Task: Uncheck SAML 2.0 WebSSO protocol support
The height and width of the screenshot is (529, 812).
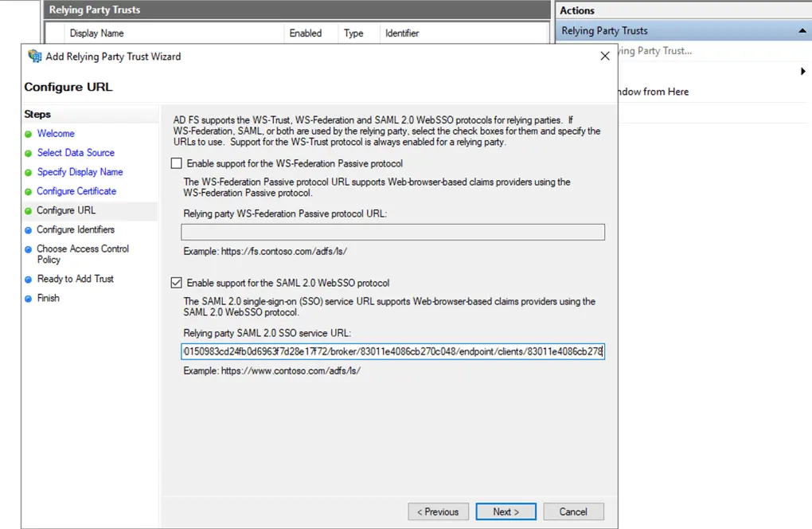Action: pyautogui.click(x=177, y=283)
